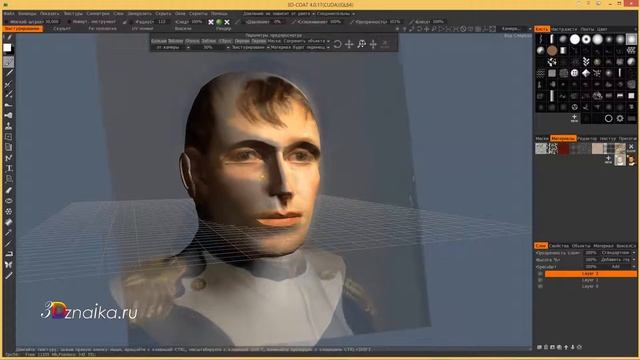Select the face portrait material thumbnail
This screenshot has height=360, width=640.
click(631, 160)
